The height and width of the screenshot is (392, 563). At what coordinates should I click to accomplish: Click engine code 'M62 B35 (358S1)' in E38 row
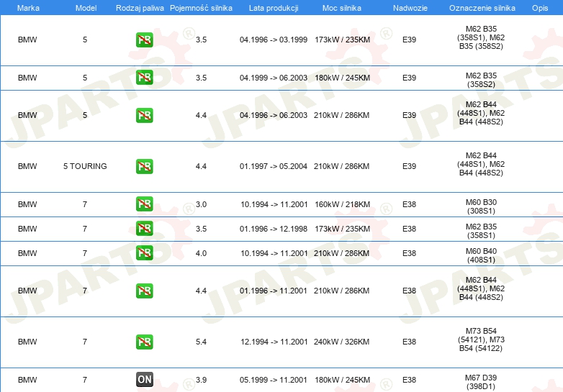coord(481,231)
